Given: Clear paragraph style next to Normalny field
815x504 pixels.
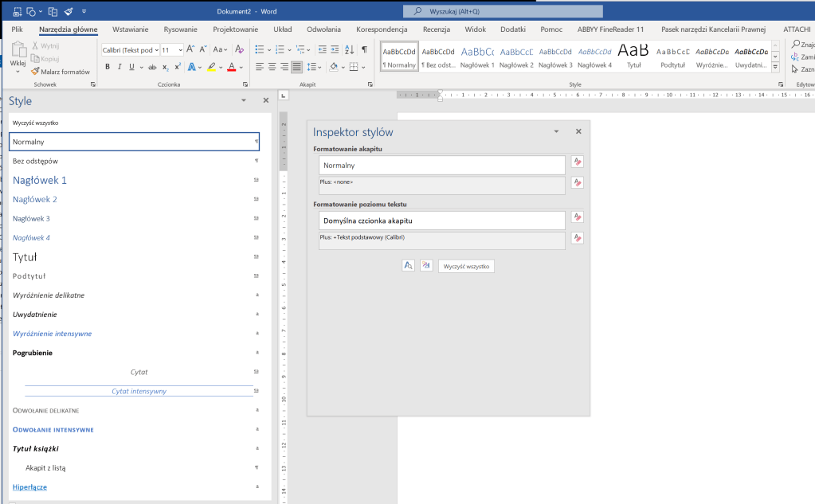Looking at the screenshot, I should [x=578, y=162].
